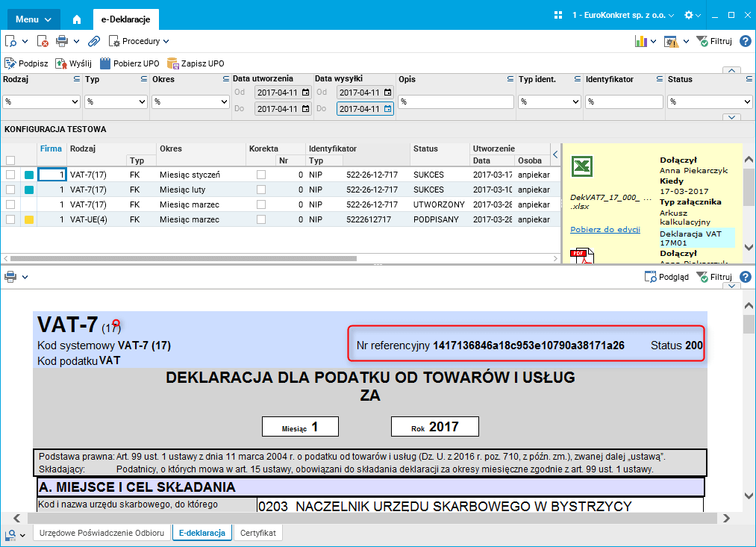Click the paperclip attachments icon
This screenshot has height=547, width=756.
93,42
